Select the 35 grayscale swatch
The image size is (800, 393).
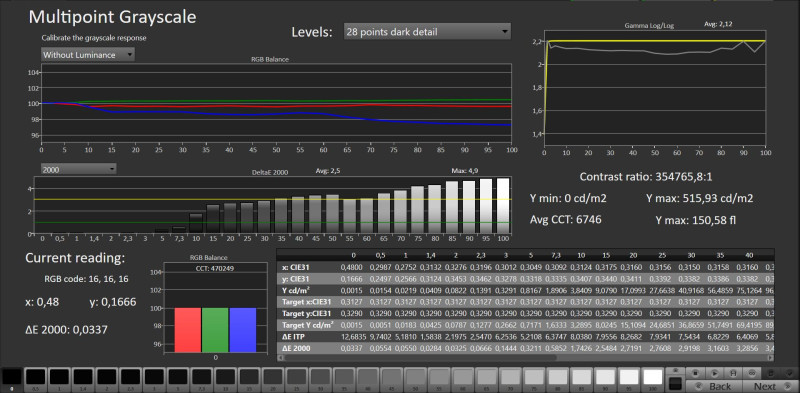pos(344,379)
